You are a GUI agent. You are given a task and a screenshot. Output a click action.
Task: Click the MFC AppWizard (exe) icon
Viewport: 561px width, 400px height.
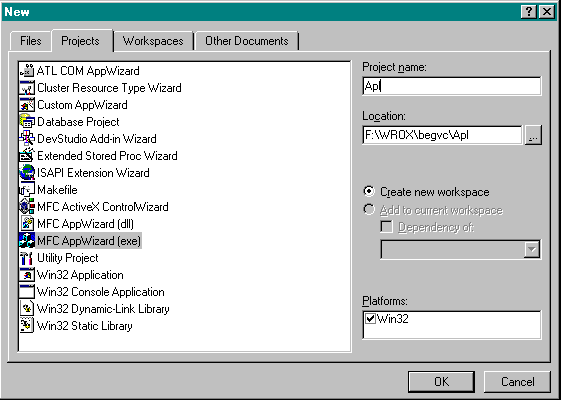[x=27, y=241]
